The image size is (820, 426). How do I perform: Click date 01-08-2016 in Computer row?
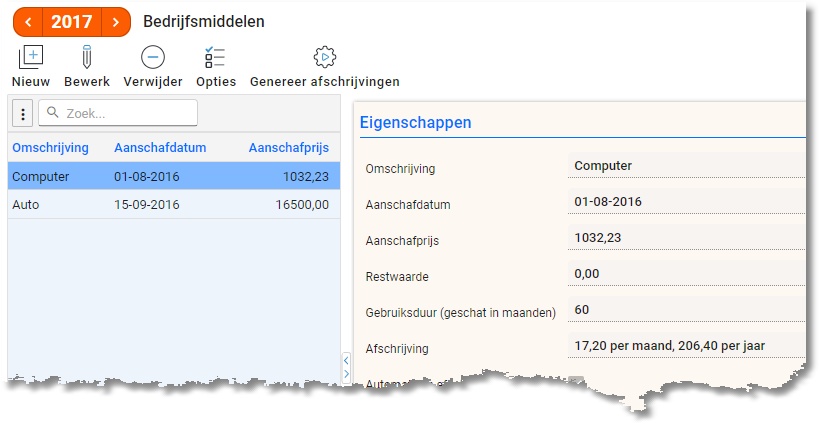[146, 177]
